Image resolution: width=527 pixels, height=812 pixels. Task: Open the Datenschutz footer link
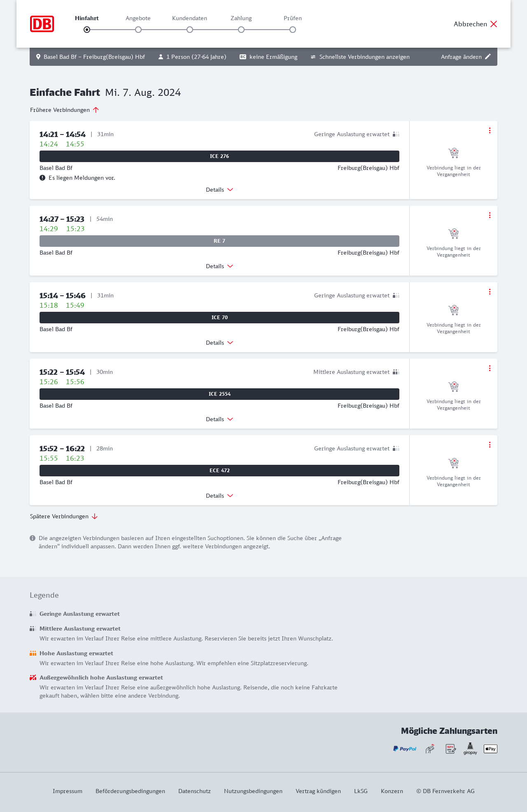coord(194,791)
